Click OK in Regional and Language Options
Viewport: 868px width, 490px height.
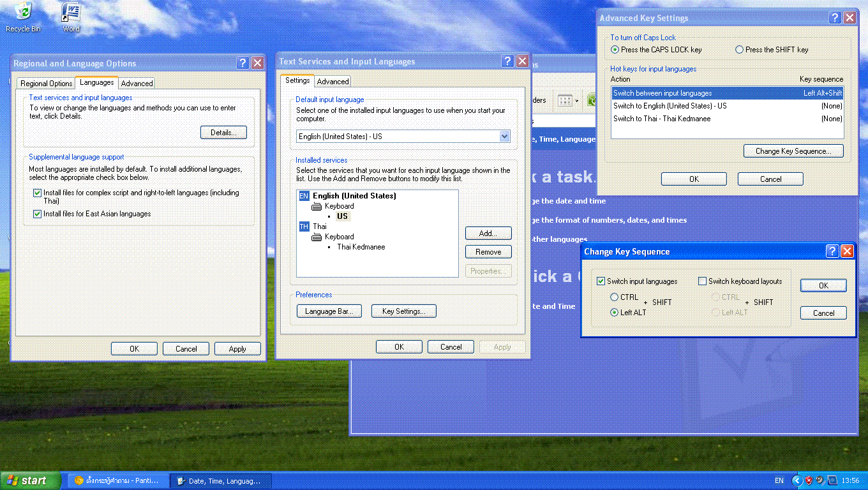tap(134, 348)
